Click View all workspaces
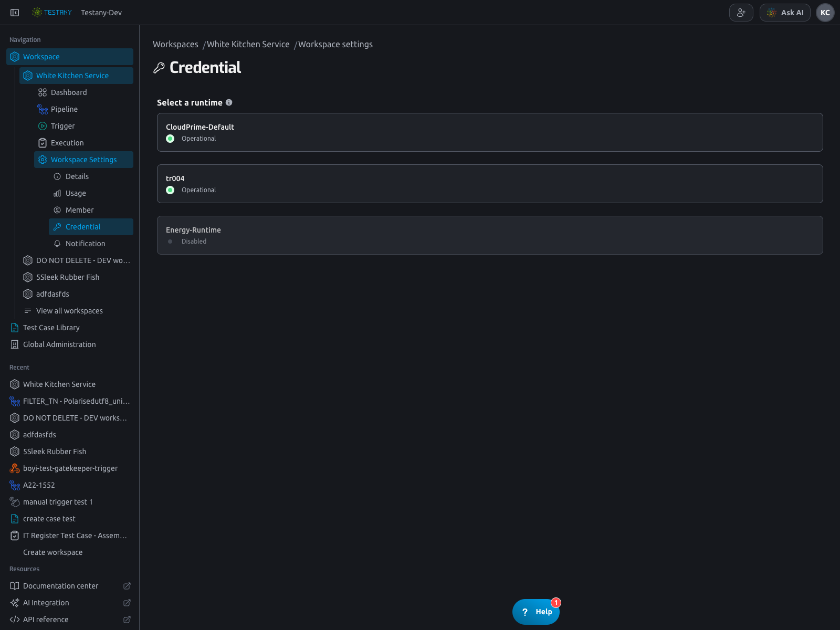The image size is (840, 630). [x=76, y=311]
